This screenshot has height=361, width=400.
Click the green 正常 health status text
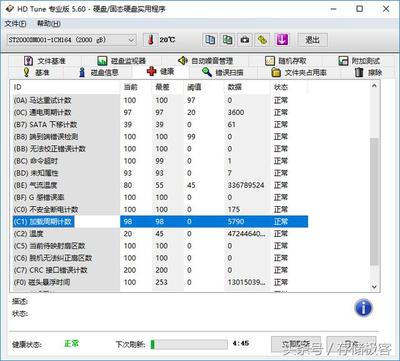(71, 343)
